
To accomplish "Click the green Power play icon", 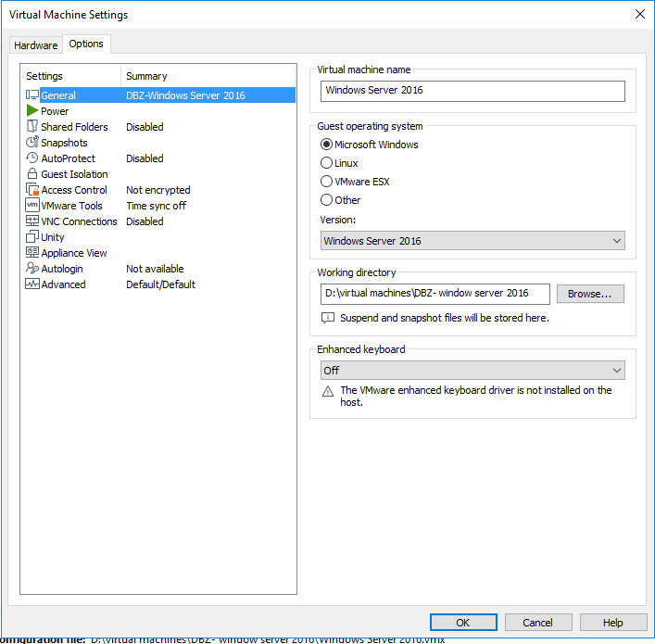I will pos(32,111).
